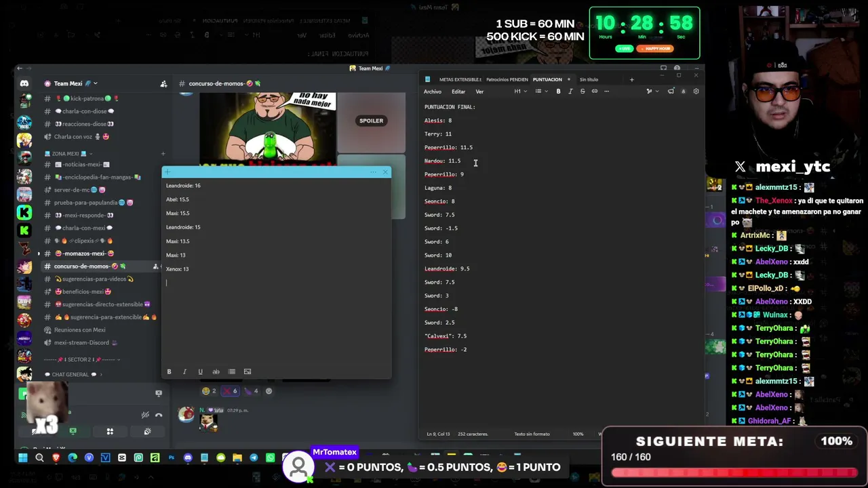The height and width of the screenshot is (488, 868).
Task: Click the Texto sin formato status bar entry
Action: point(532,434)
